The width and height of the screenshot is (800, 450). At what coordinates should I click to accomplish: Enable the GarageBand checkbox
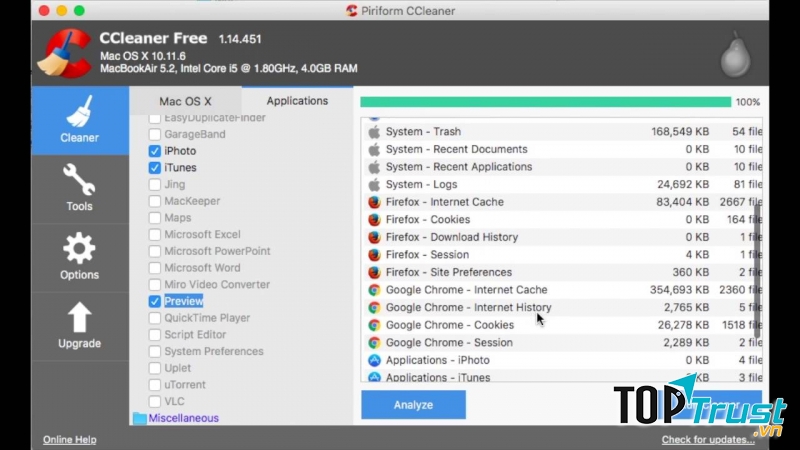click(155, 134)
